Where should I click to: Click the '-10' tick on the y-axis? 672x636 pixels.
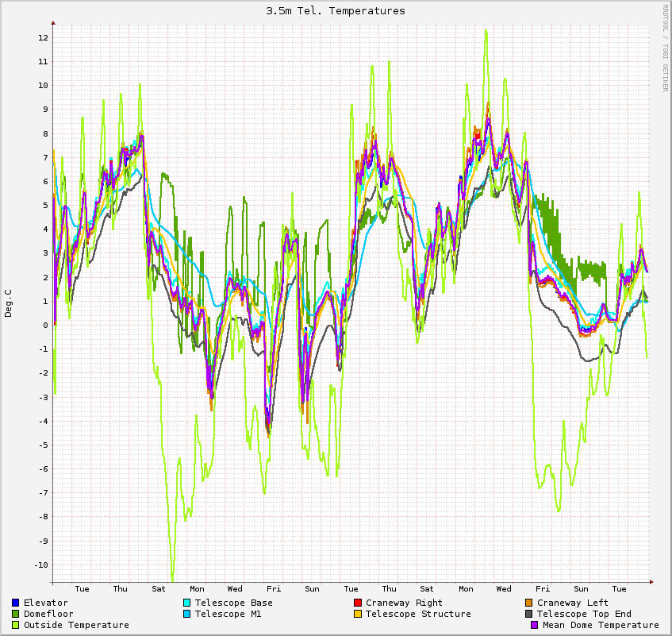pos(41,565)
